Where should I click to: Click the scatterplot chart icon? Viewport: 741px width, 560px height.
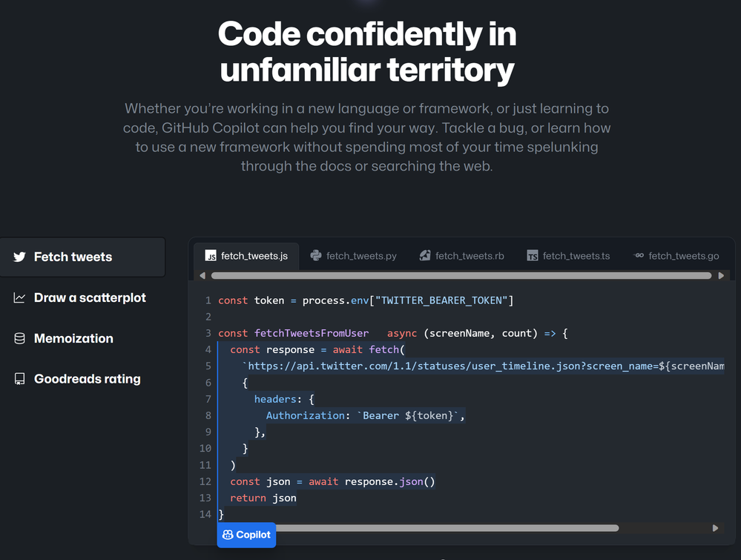point(19,297)
